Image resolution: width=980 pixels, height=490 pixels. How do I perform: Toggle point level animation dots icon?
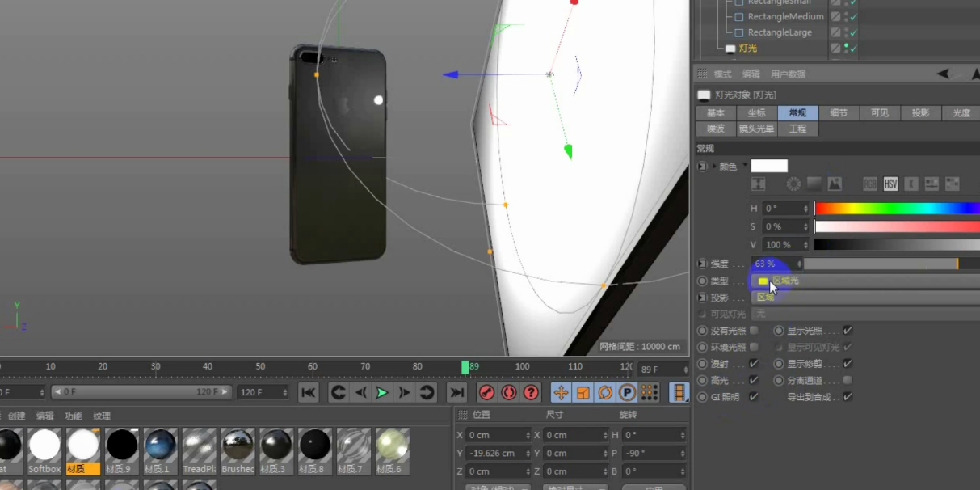pos(649,392)
